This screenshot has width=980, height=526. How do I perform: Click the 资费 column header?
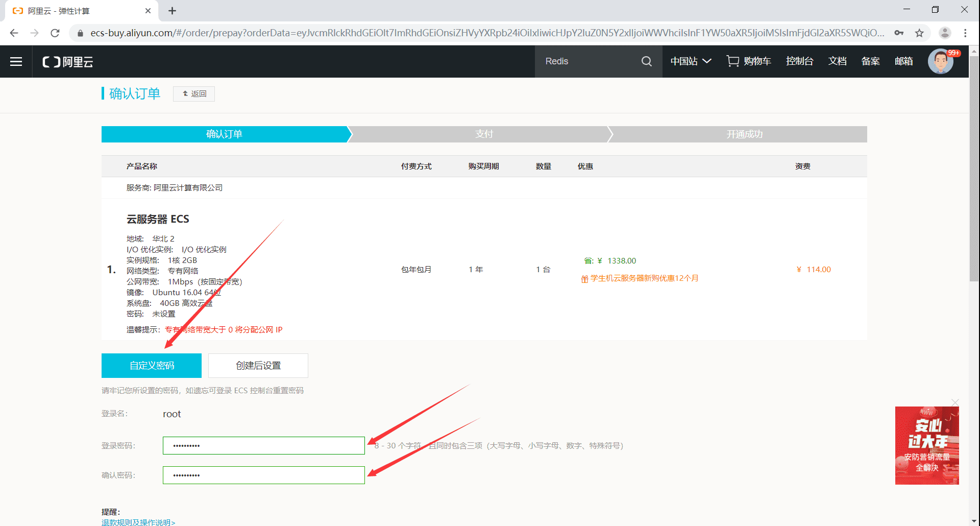[x=802, y=166]
